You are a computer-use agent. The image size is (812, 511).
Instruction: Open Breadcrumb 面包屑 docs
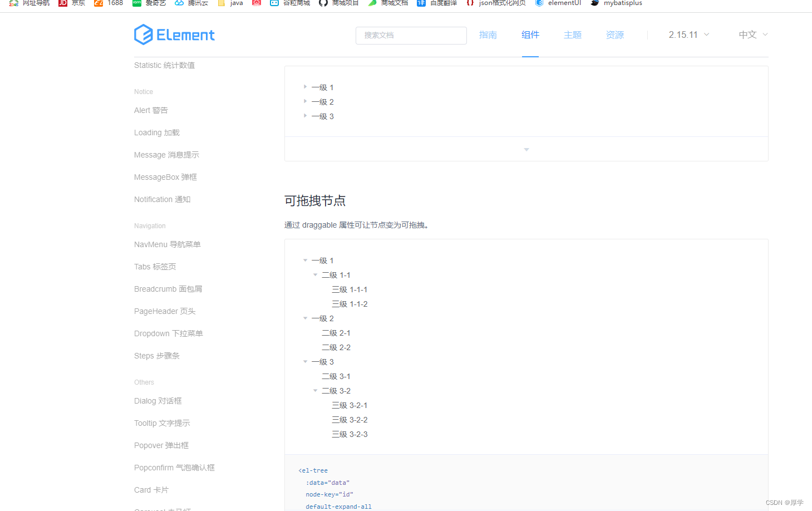168,289
